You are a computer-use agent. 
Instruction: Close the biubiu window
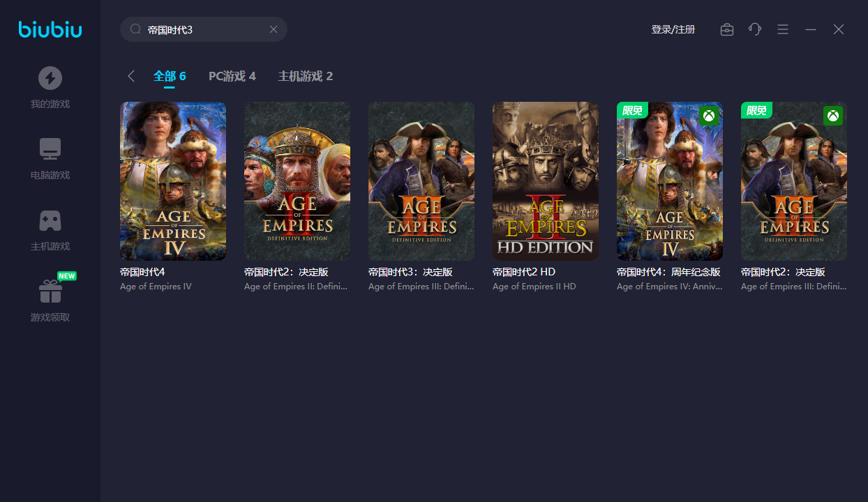pos(839,29)
